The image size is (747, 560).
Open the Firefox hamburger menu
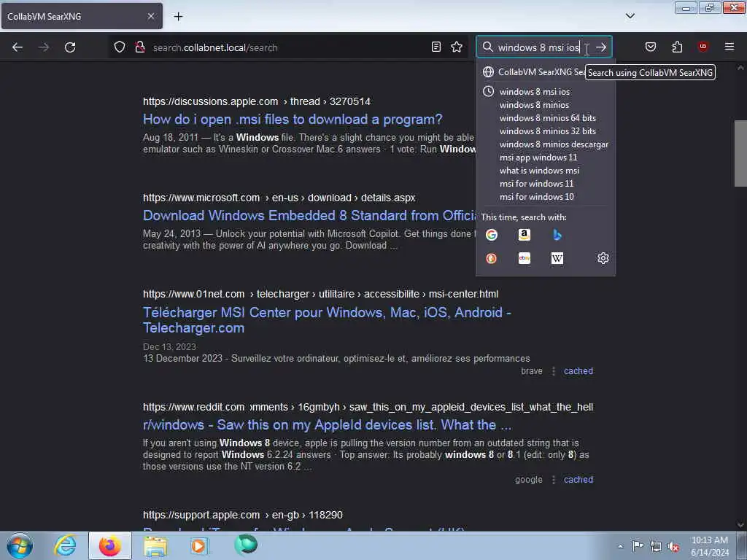coord(729,47)
